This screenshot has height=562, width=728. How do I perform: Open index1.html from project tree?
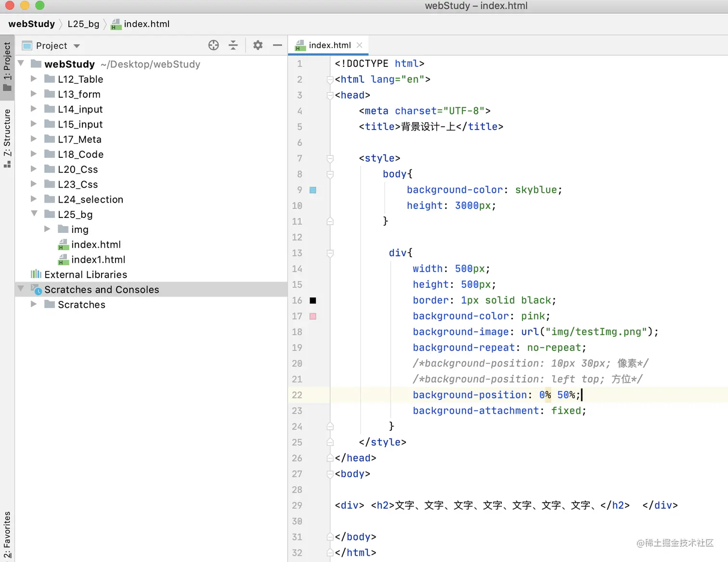click(98, 260)
